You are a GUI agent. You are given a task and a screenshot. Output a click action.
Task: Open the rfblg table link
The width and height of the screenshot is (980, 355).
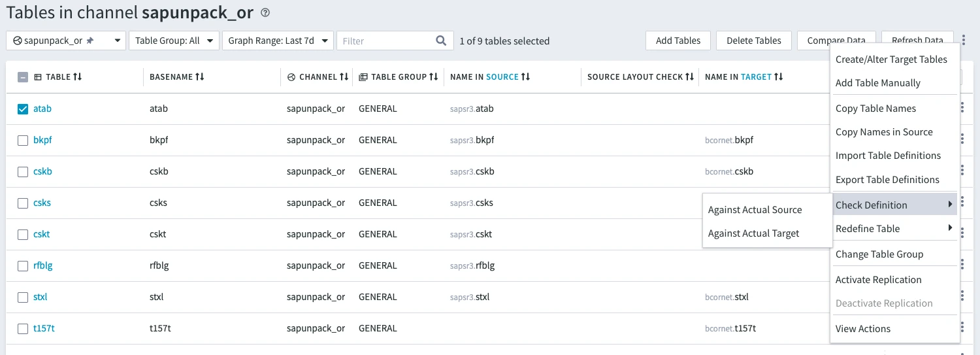click(x=44, y=265)
